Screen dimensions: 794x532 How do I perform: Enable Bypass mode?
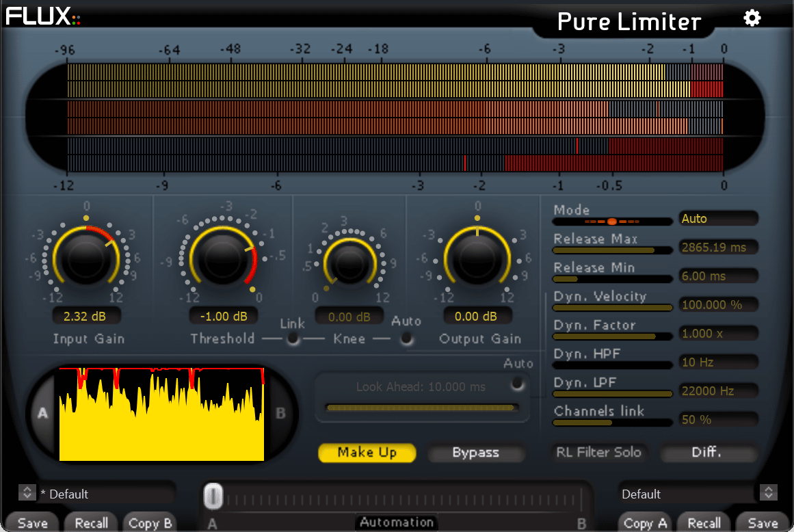[477, 453]
